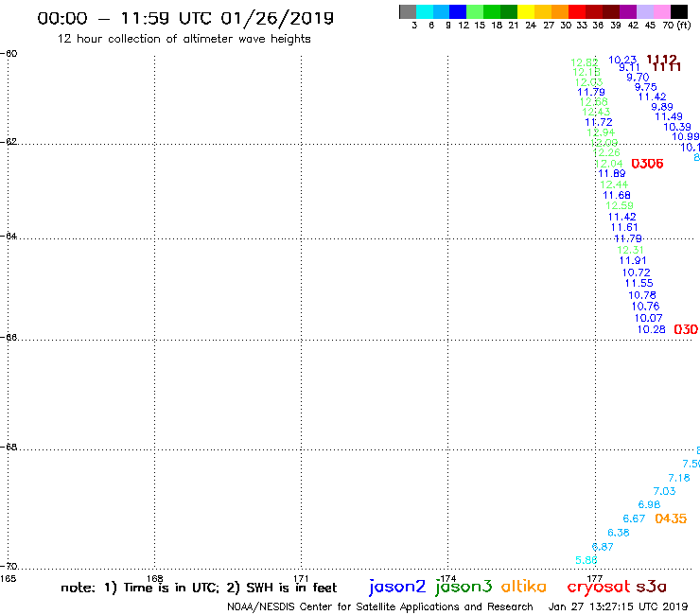Select the light blue 6.98 value
The width and height of the screenshot is (700, 615).
coord(649,504)
